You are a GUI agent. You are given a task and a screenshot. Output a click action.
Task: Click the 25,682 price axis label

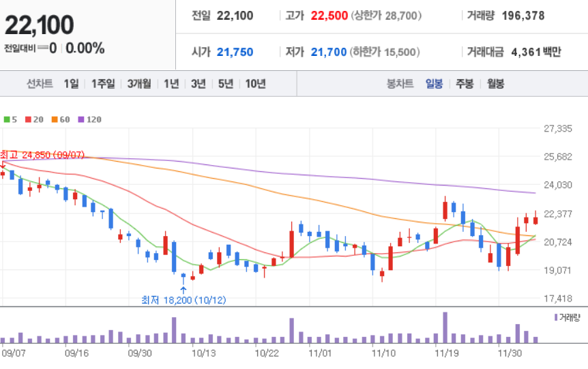click(x=558, y=157)
